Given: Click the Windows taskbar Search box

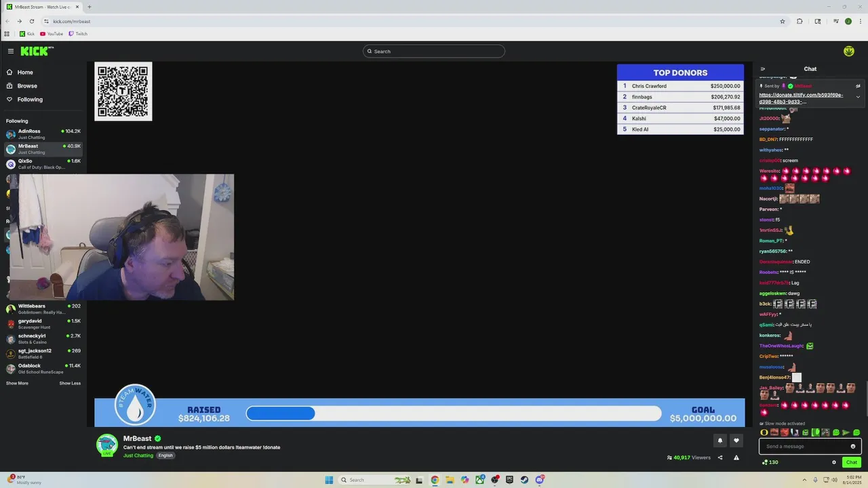Looking at the screenshot, I should (376, 480).
